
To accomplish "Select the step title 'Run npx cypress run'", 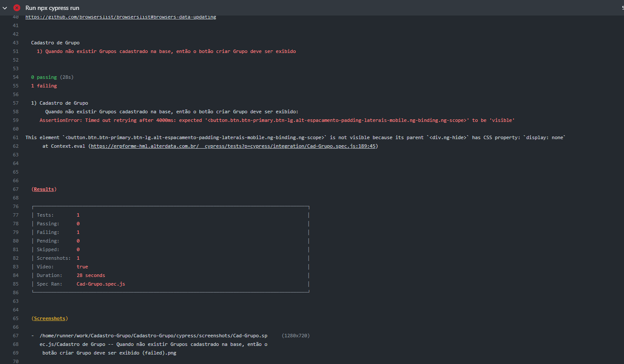I will (52, 8).
